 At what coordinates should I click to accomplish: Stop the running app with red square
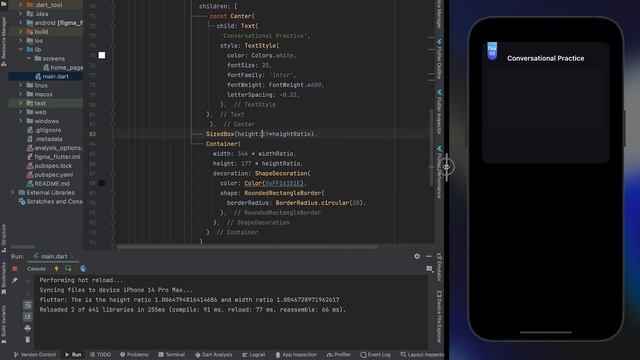point(15,269)
